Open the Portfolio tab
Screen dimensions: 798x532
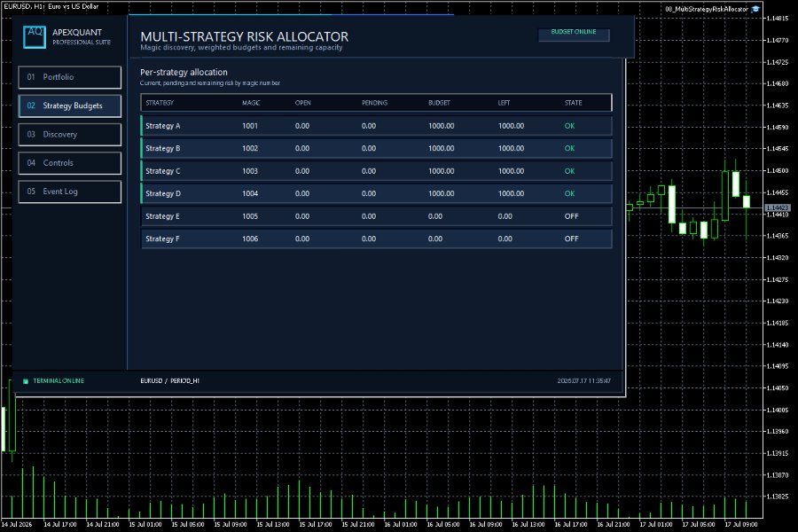tap(70, 77)
